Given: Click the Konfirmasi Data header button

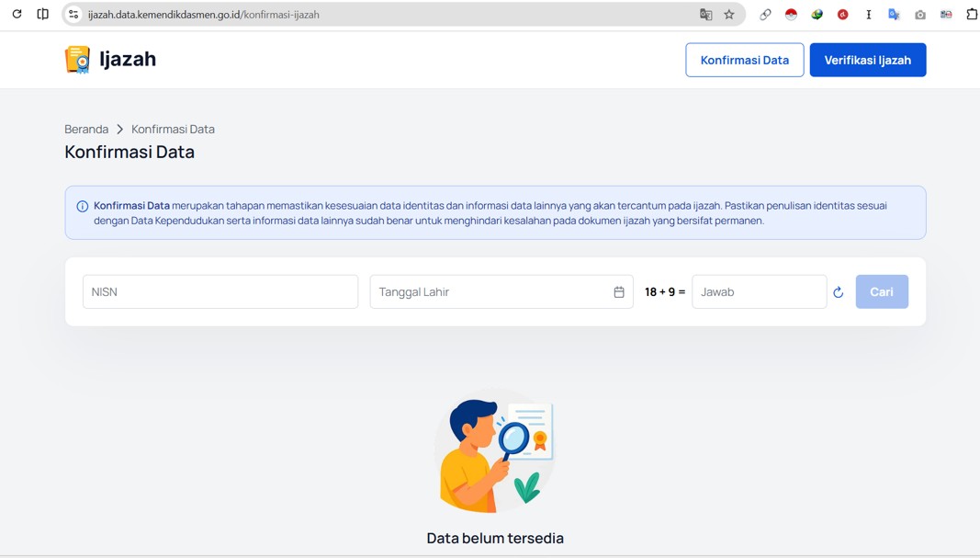Looking at the screenshot, I should pyautogui.click(x=744, y=60).
